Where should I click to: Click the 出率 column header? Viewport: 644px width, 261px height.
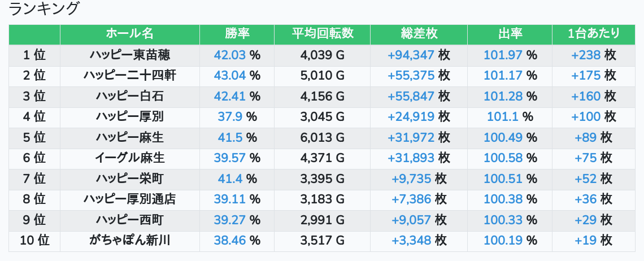pyautogui.click(x=510, y=34)
